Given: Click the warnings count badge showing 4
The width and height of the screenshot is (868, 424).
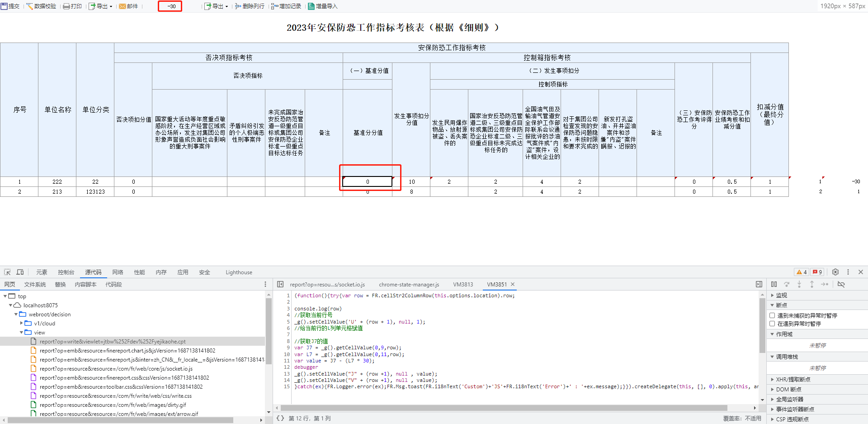Looking at the screenshot, I should pos(802,272).
